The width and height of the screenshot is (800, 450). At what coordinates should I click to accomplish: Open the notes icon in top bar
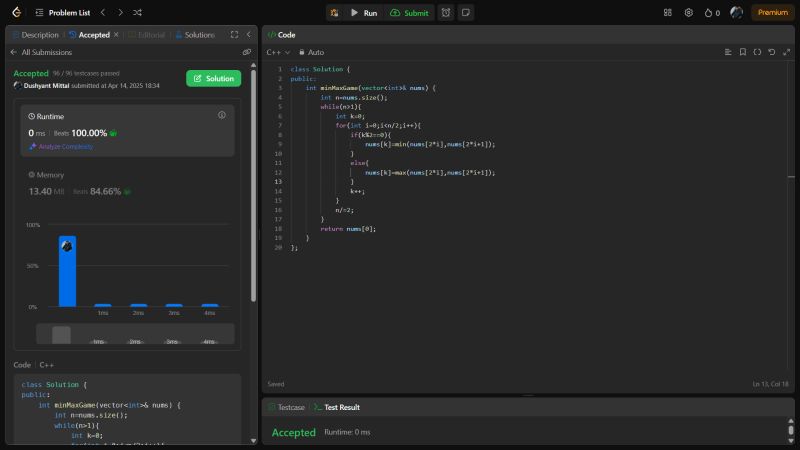466,13
